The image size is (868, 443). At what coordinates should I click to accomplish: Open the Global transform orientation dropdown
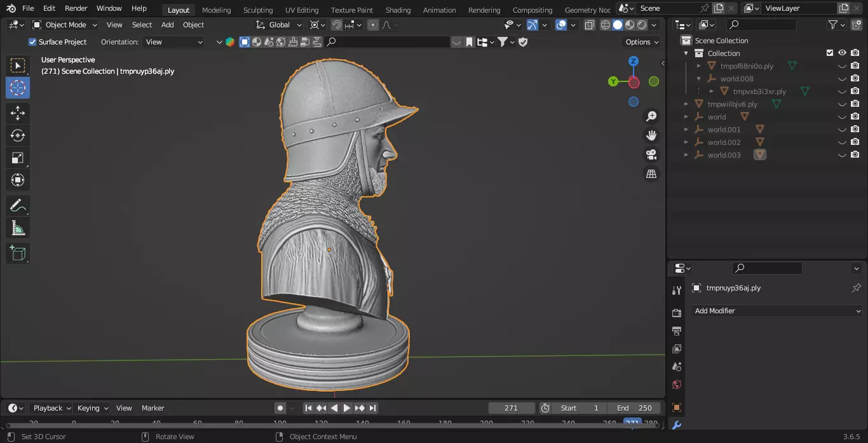click(x=280, y=25)
